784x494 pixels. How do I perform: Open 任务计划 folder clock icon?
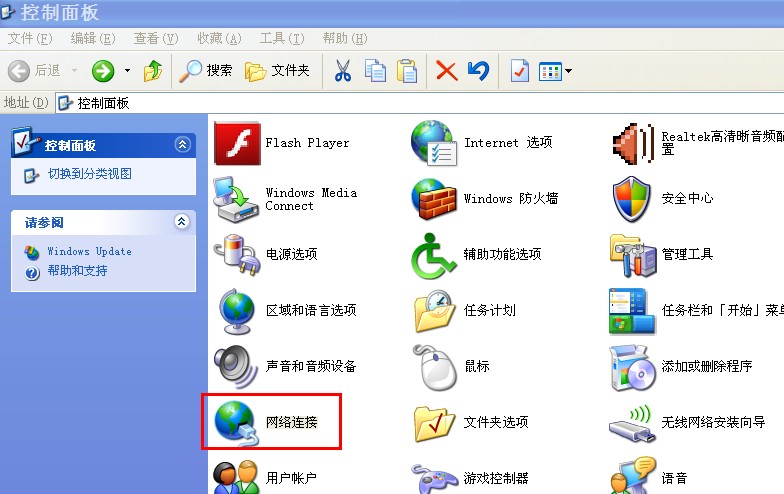pyautogui.click(x=434, y=311)
